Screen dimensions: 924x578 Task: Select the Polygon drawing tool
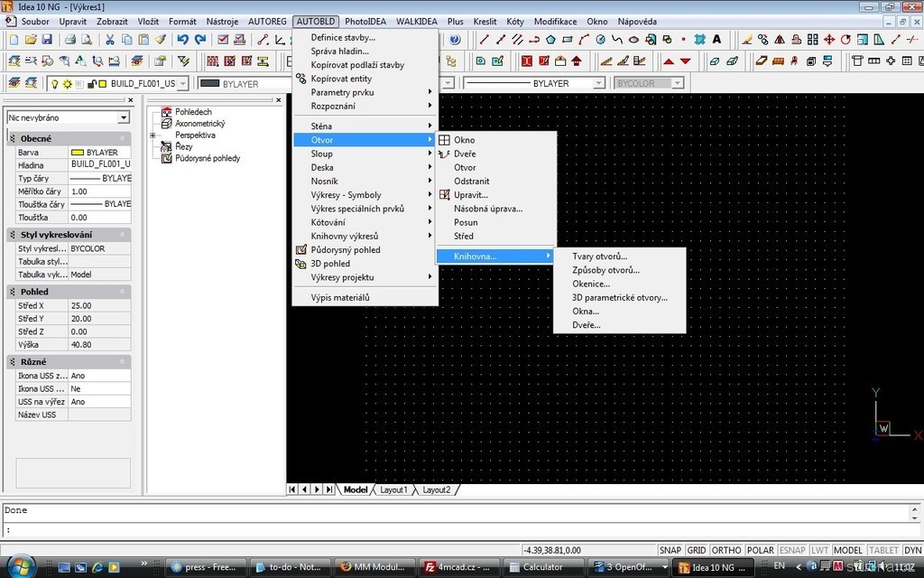coord(550,40)
